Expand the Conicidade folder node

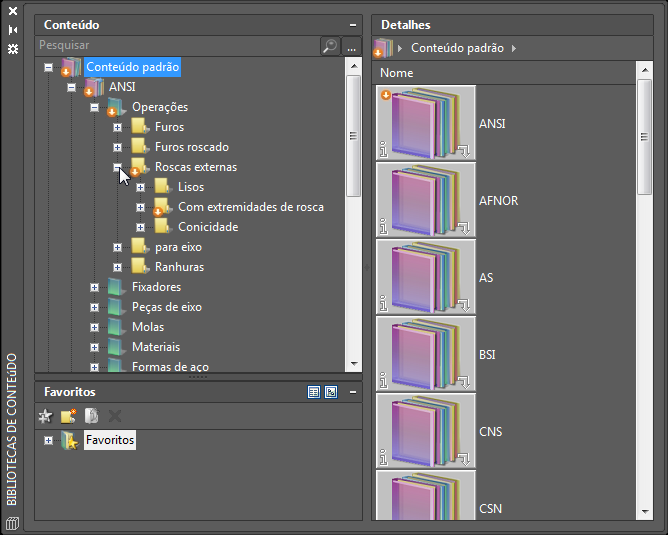point(141,227)
